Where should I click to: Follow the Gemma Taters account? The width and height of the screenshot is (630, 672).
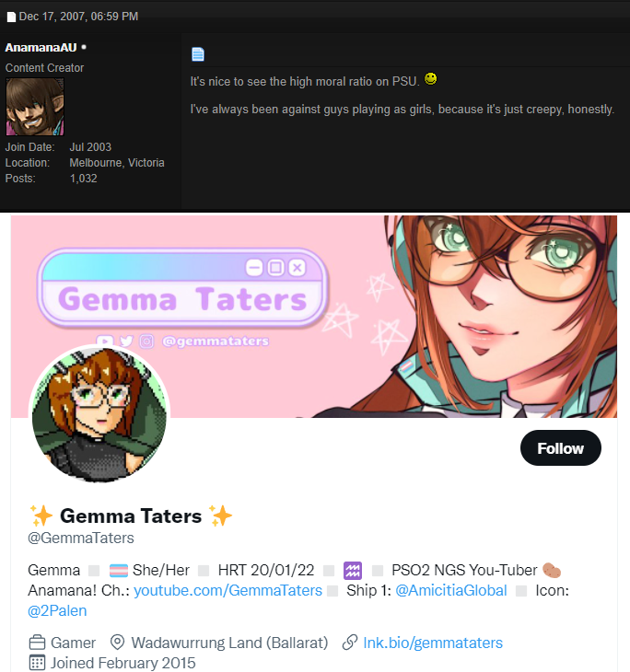point(561,448)
